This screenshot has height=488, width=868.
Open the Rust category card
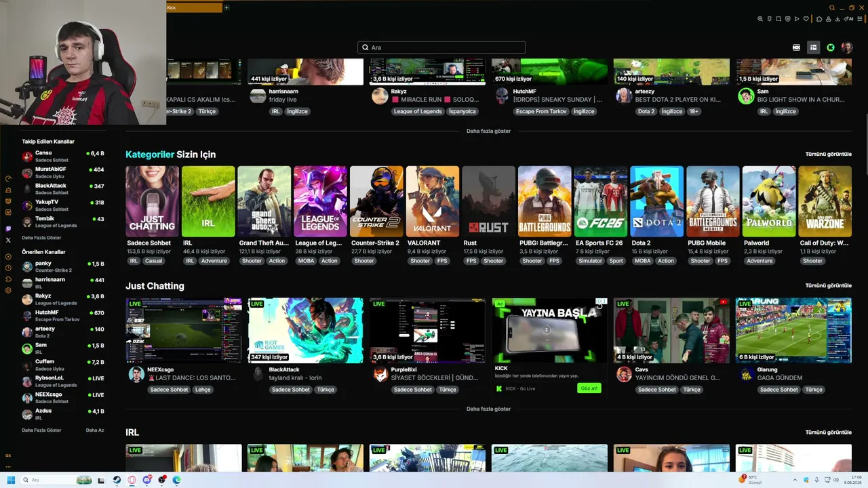coord(489,201)
